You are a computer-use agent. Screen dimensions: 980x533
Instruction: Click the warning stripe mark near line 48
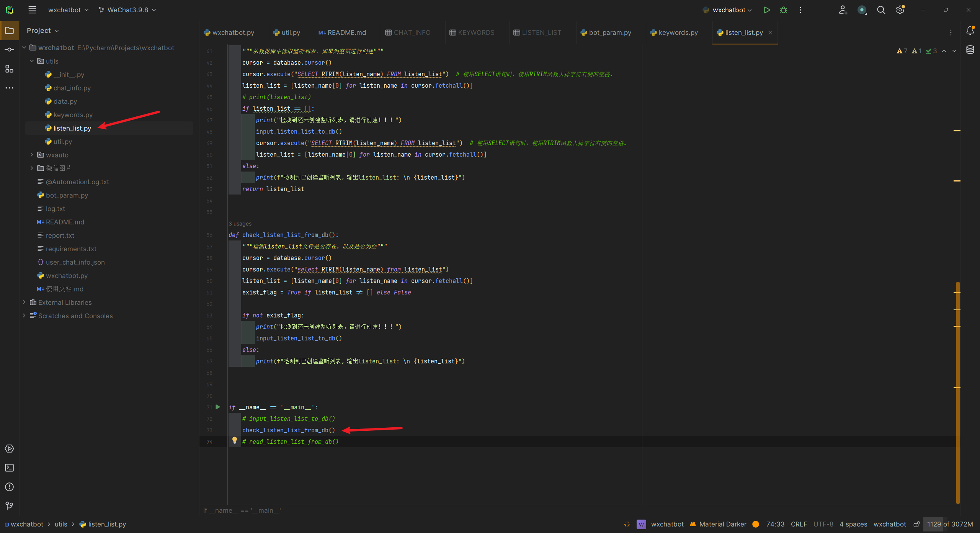(957, 131)
